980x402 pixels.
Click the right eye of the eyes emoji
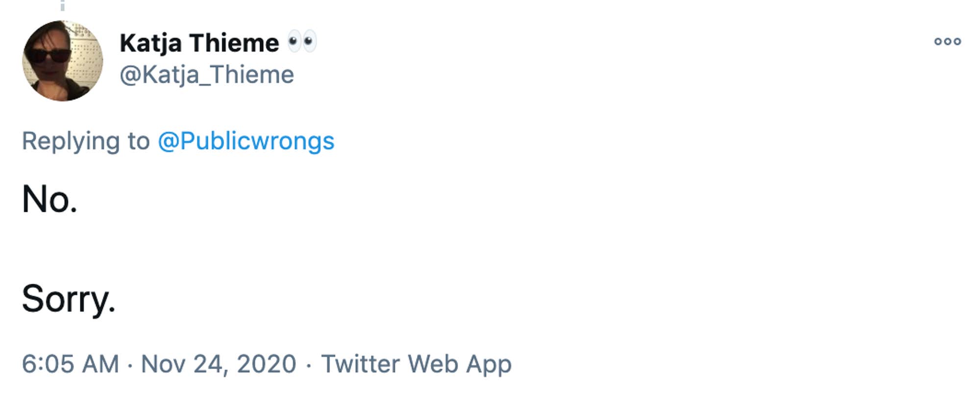click(310, 42)
